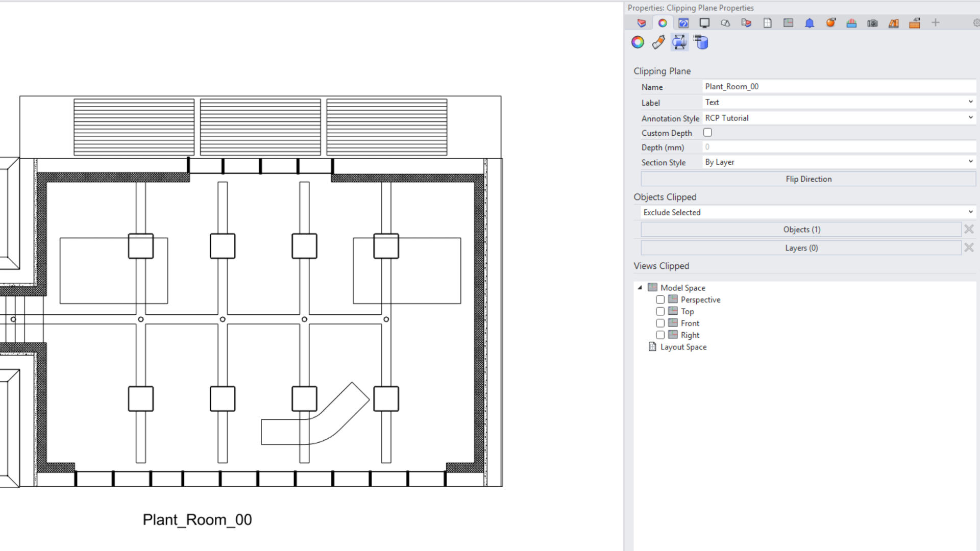Click the Plant_Room_00 label in the viewport

197,520
